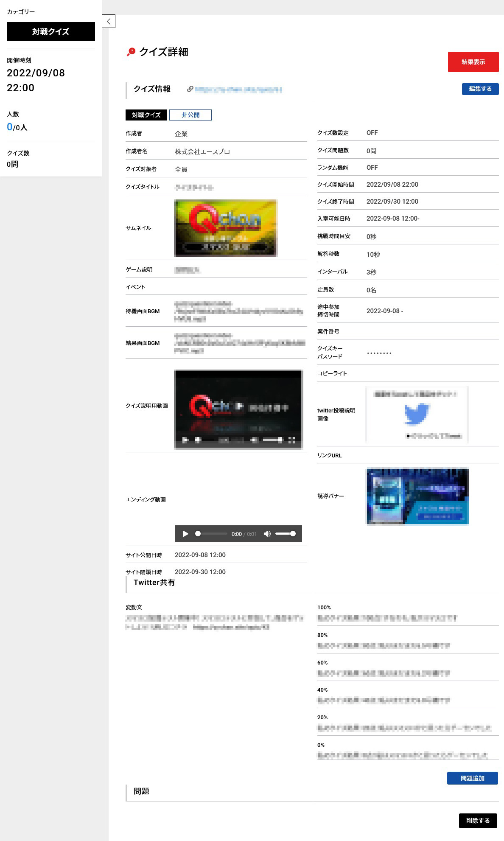Open the blurred quiz URL link
This screenshot has width=504, height=841.
pos(238,90)
